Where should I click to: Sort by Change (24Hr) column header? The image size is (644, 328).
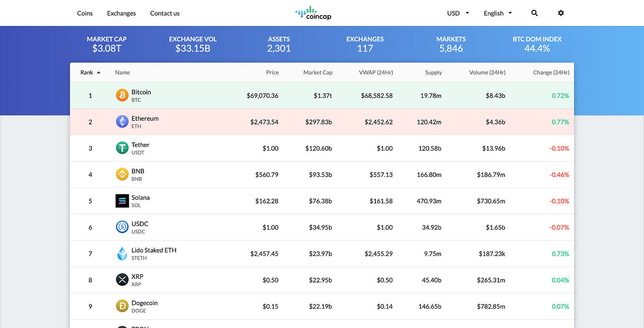(x=551, y=73)
